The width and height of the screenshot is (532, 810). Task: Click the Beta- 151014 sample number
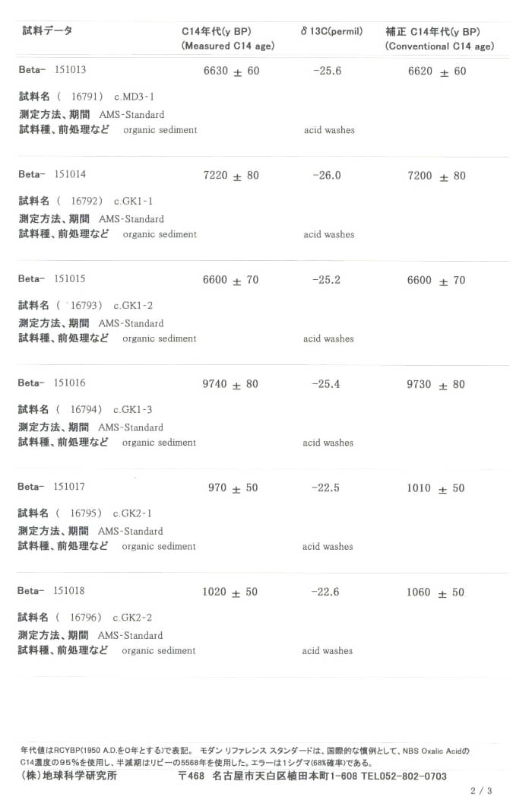click(52, 174)
